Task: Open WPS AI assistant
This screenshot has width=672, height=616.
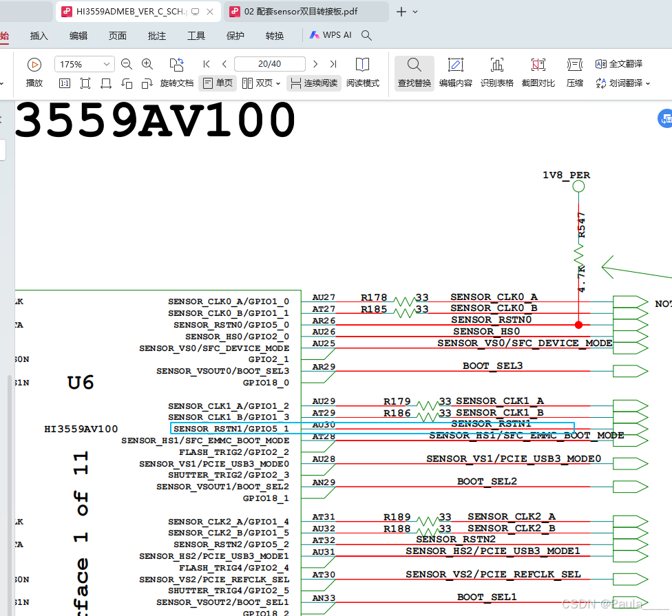Action: pos(330,35)
